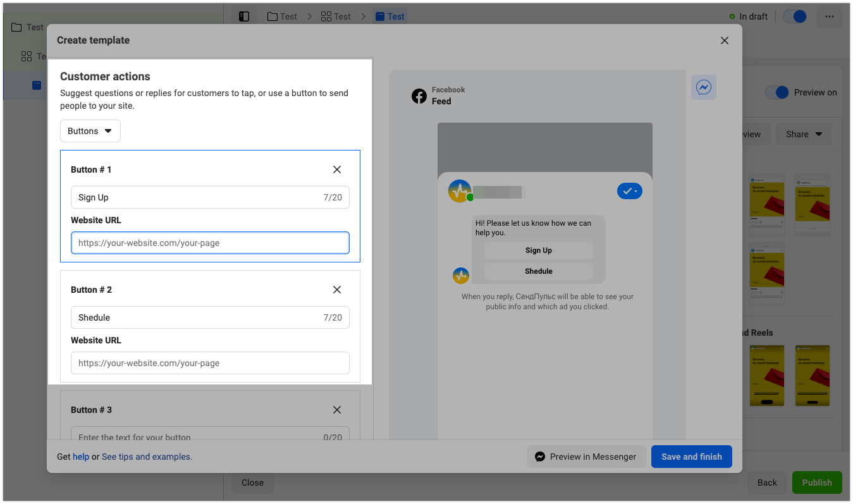Toggle the In draft switch

(x=795, y=16)
